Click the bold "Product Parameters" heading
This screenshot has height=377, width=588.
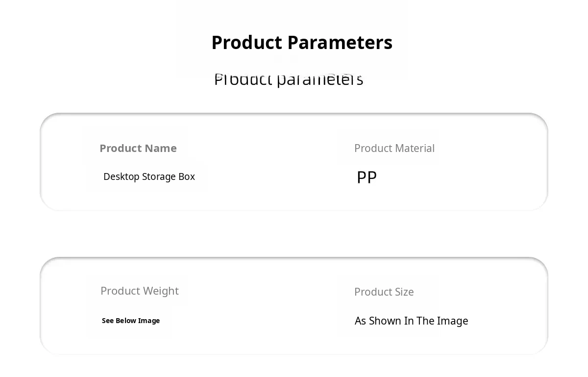coord(301,43)
